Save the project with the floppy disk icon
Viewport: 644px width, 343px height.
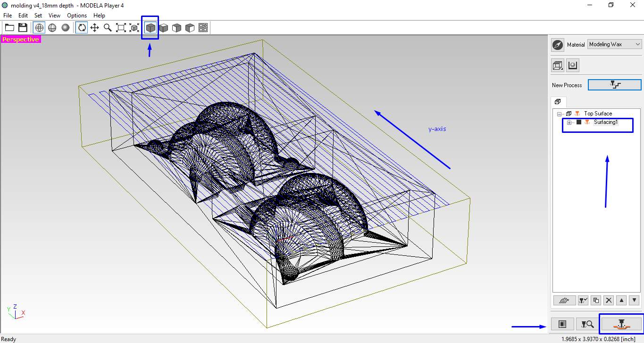pyautogui.click(x=23, y=28)
